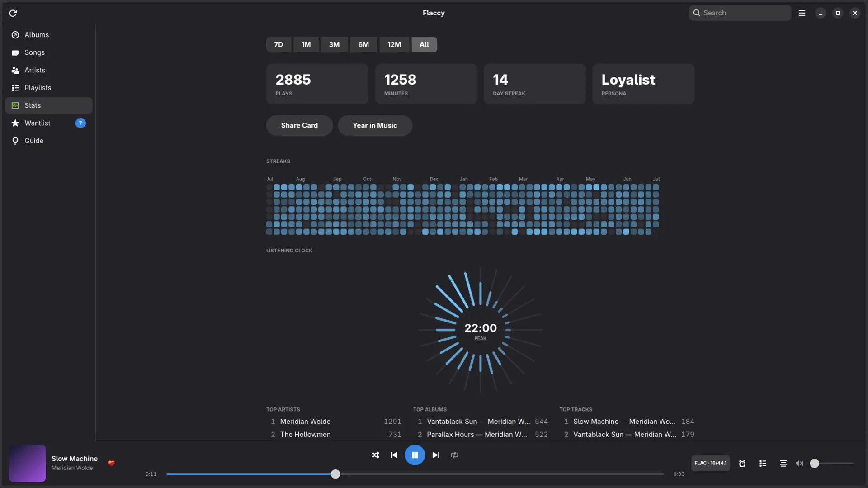Viewport: 868px width, 488px height.
Task: Toggle repeat mode
Action: point(454,455)
